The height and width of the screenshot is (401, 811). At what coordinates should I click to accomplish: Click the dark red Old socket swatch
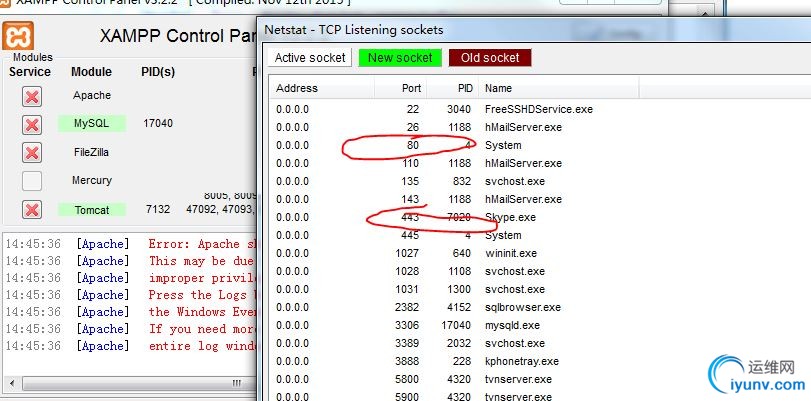[x=490, y=57]
